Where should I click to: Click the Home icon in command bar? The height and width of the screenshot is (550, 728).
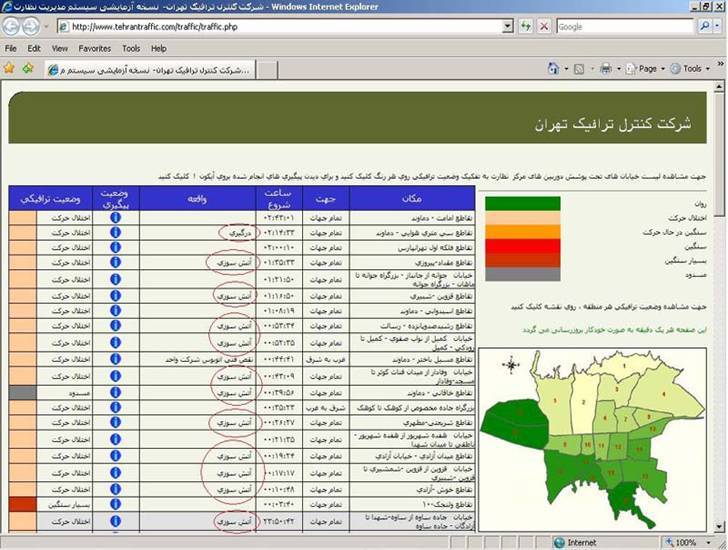(553, 69)
